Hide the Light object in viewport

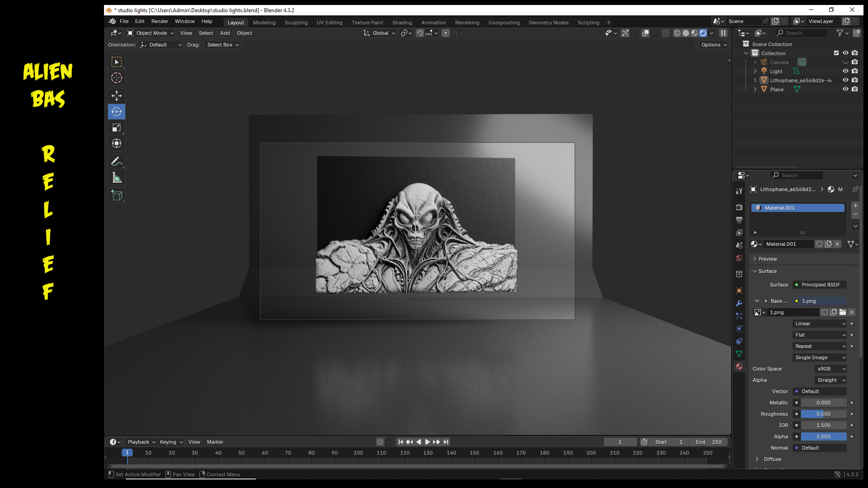[x=845, y=71]
